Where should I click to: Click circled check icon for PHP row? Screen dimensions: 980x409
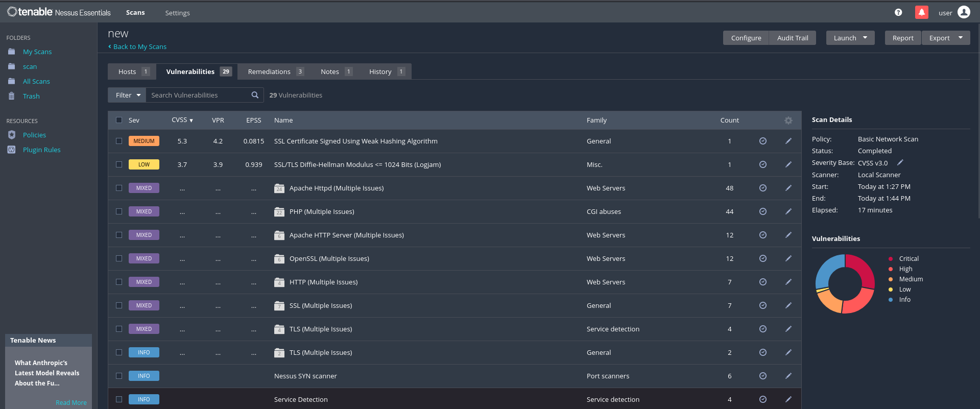point(763,211)
